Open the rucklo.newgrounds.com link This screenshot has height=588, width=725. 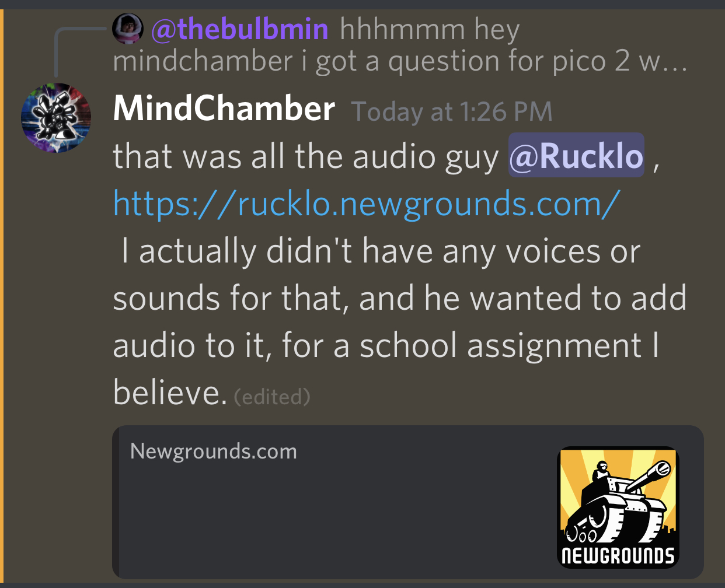click(366, 204)
